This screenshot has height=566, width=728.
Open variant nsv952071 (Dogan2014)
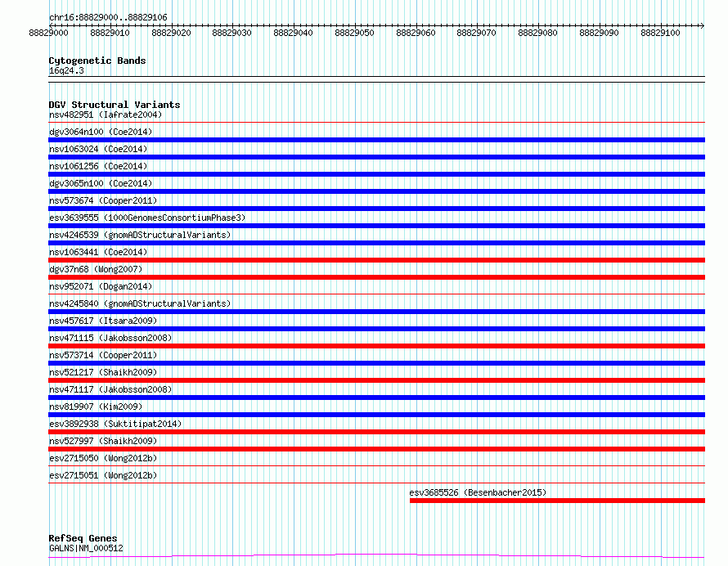point(101,286)
